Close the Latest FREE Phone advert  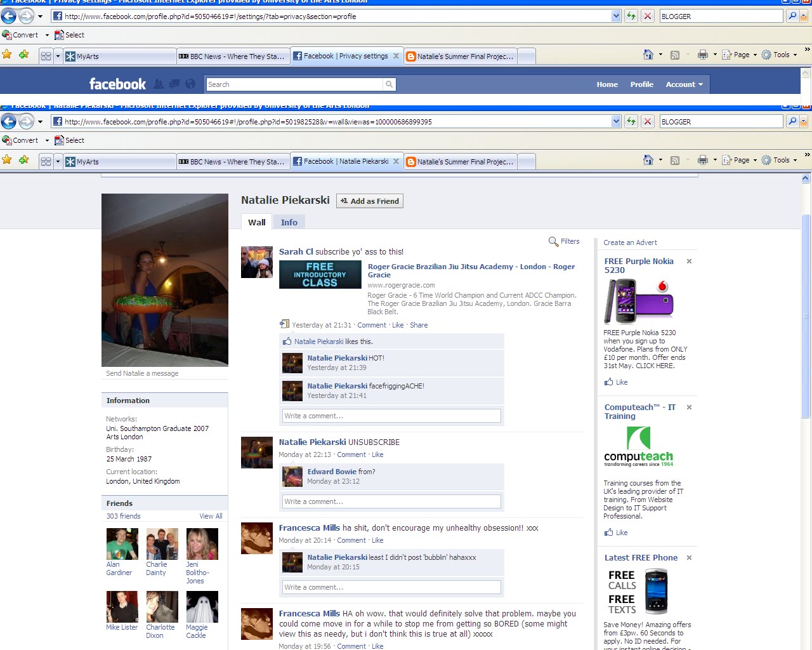(689, 557)
